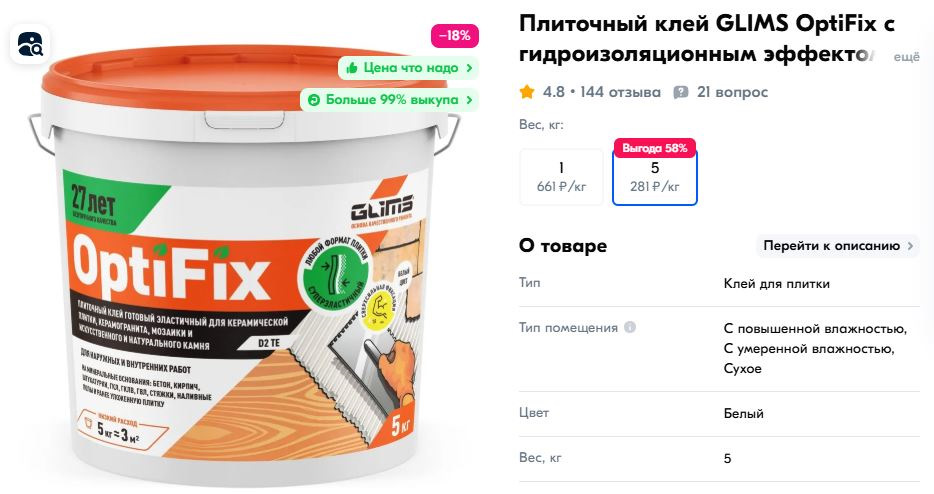Click the yellow rating star icon
Image resolution: width=934 pixels, height=494 pixels.
[527, 92]
